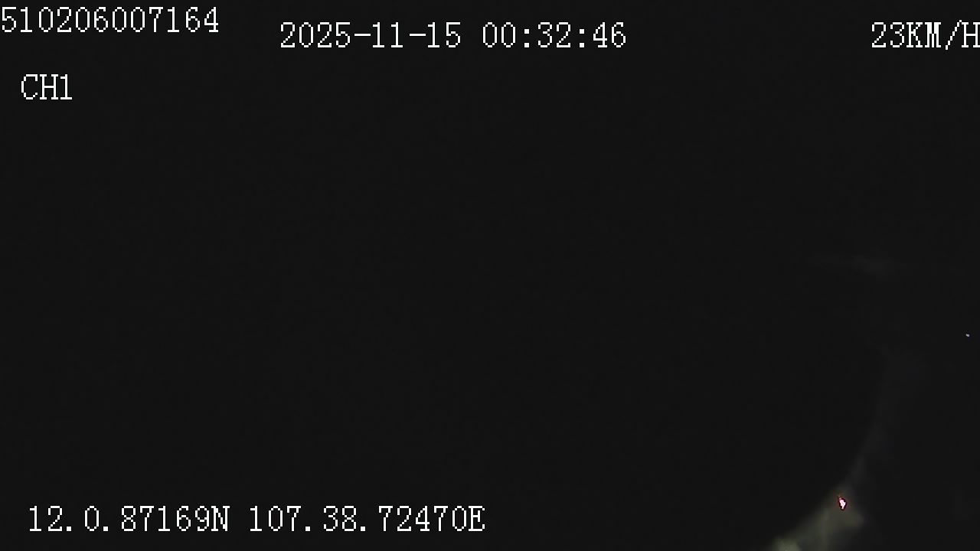
Task: Click the 23KM/H speed readout
Action: tap(925, 36)
